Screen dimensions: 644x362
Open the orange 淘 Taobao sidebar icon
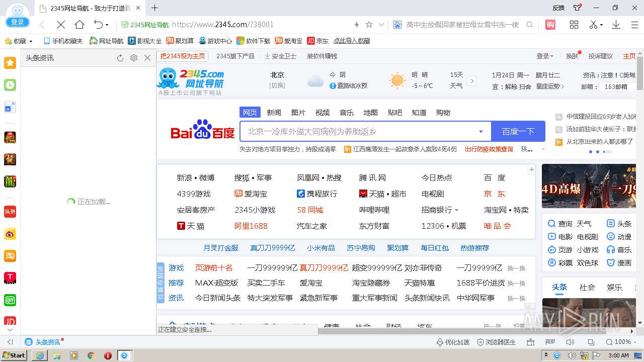tap(10, 256)
